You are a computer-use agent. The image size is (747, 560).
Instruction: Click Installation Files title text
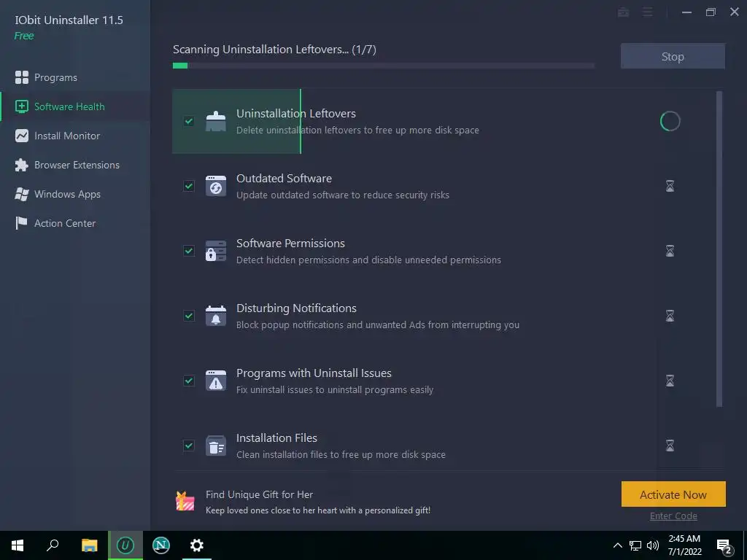point(276,437)
